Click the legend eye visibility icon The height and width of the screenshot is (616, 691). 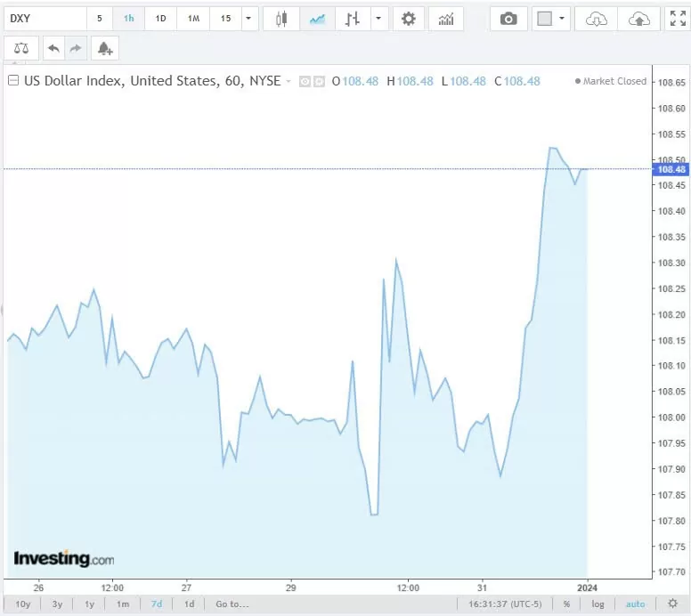pyautogui.click(x=305, y=82)
